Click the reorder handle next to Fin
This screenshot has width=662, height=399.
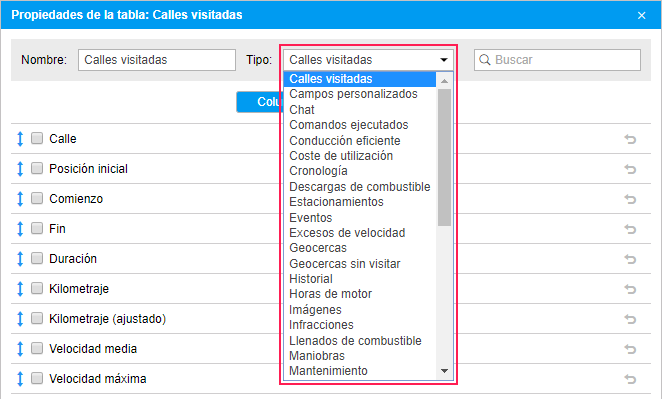(x=20, y=228)
